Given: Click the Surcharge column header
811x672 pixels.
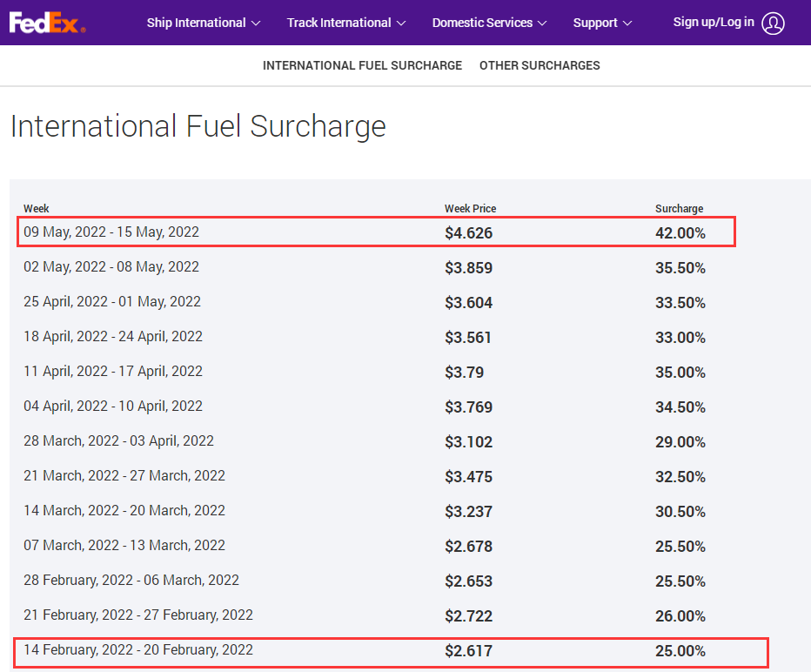Looking at the screenshot, I should click(x=679, y=209).
